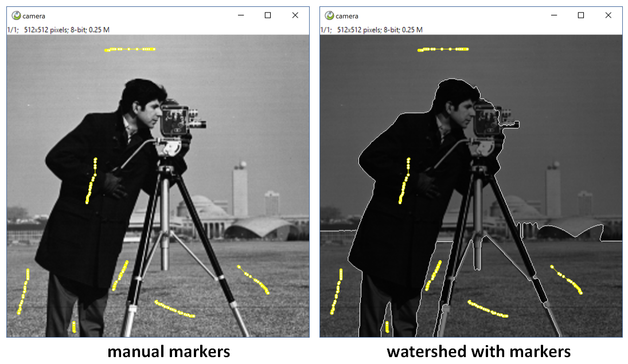Click the left window title text 'camera'
The image size is (628, 364).
tap(34, 16)
